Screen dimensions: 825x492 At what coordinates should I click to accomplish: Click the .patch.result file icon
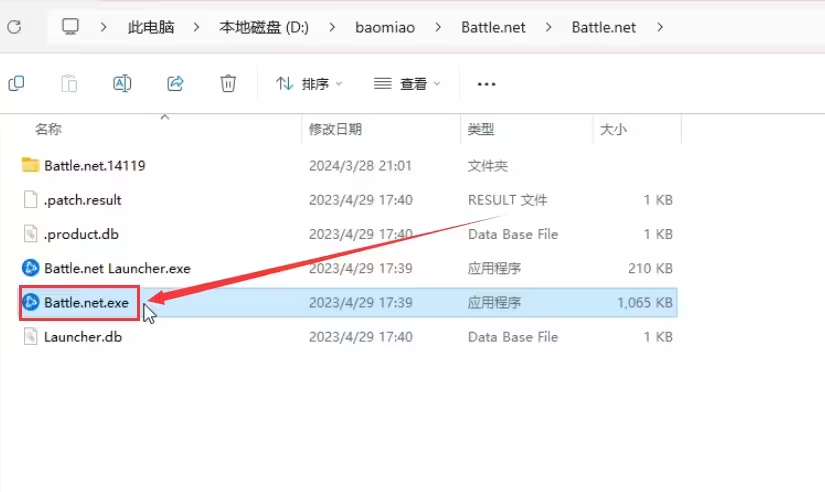pos(31,199)
